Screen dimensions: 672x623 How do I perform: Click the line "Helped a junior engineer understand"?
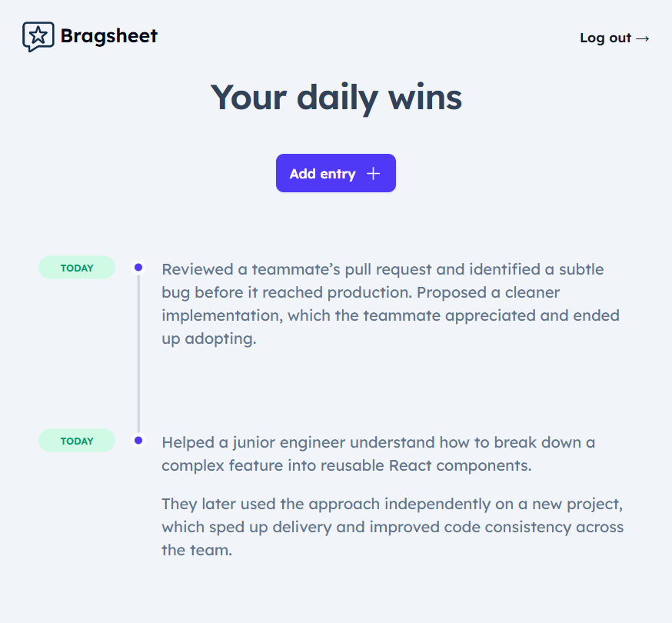[378, 442]
